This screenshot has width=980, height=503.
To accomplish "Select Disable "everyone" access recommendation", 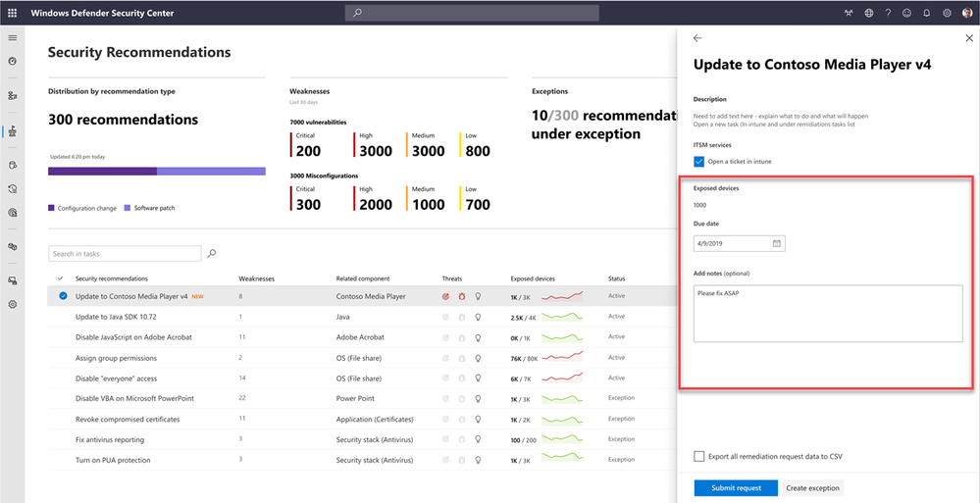I will [116, 378].
